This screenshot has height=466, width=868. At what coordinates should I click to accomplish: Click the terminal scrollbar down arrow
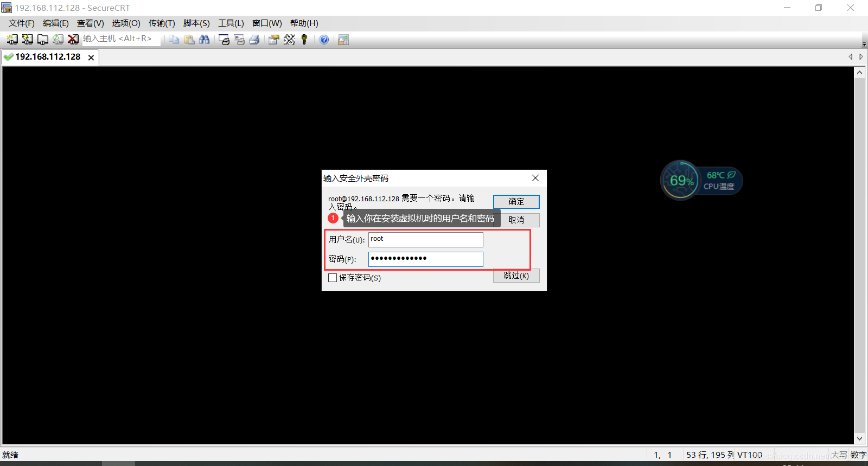pyautogui.click(x=860, y=438)
